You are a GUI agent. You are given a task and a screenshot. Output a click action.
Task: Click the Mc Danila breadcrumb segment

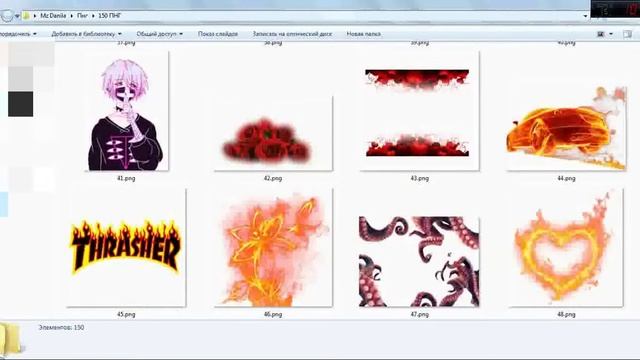(x=53, y=16)
